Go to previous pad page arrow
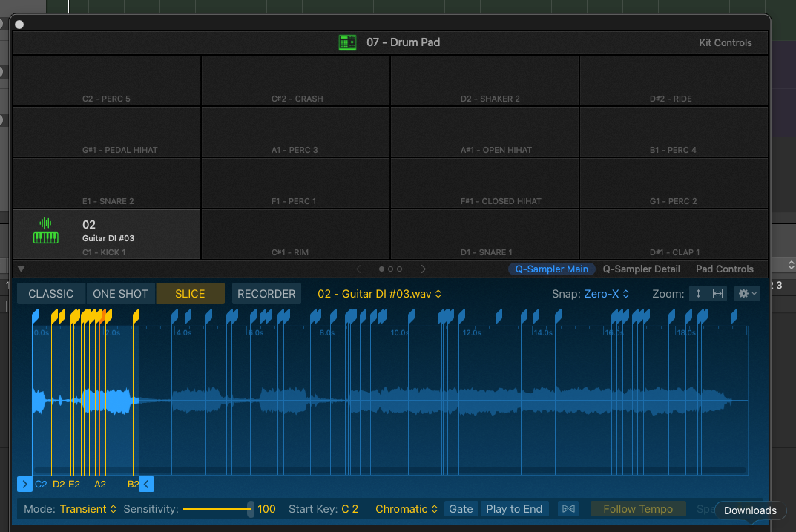The width and height of the screenshot is (796, 532). [358, 269]
